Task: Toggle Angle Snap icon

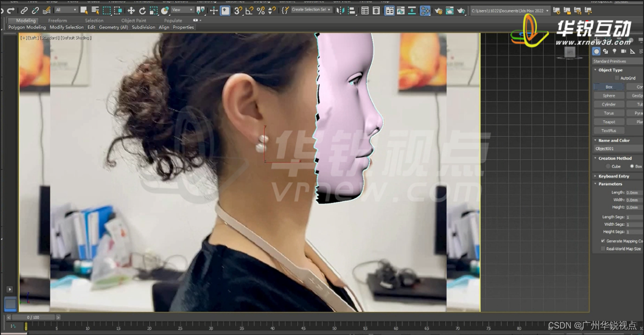Action: click(249, 10)
